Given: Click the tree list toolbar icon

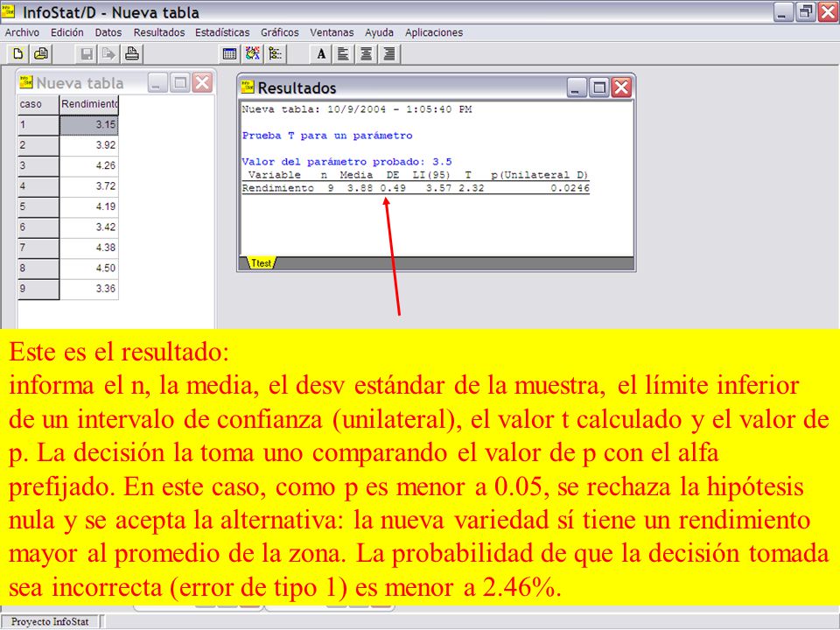Looking at the screenshot, I should 276,53.
